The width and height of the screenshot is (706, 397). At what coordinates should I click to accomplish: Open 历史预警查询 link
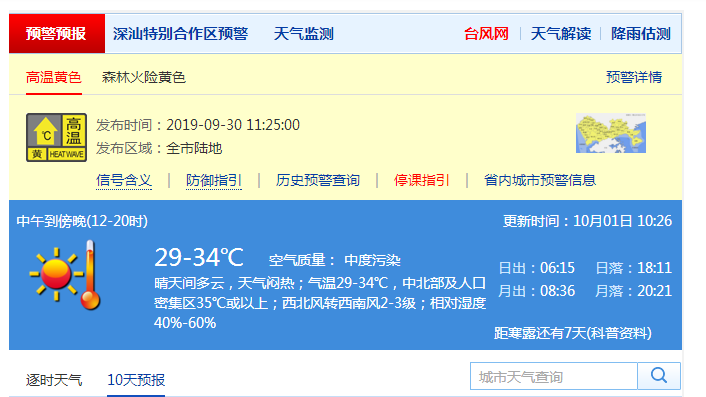pos(318,180)
